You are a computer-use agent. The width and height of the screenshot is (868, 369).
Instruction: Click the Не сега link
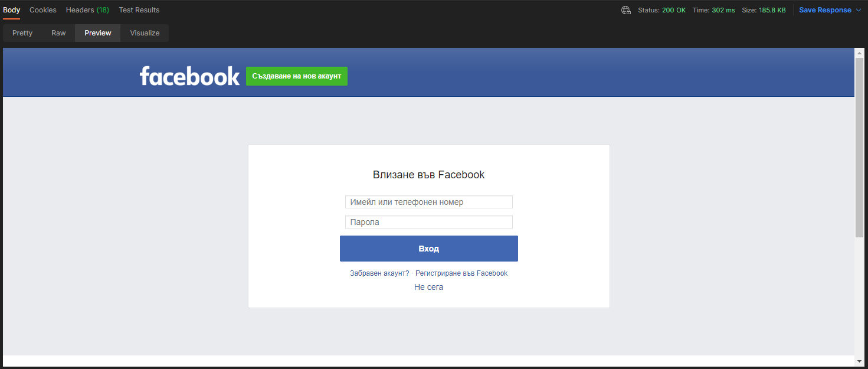click(x=429, y=288)
